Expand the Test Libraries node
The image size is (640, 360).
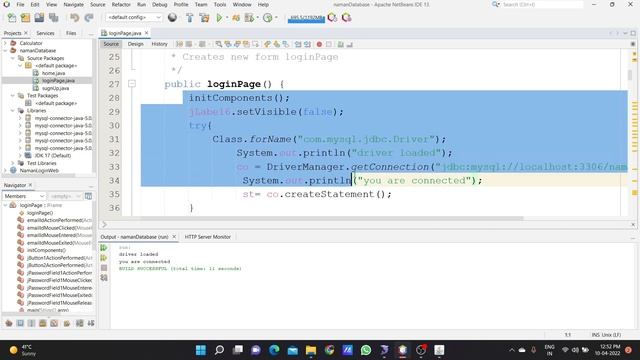tap(13, 163)
